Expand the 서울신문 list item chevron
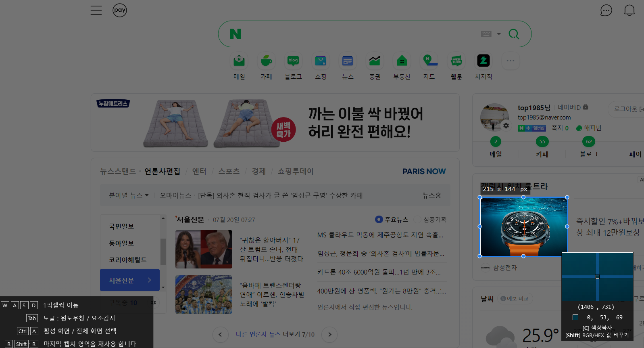The height and width of the screenshot is (348, 644). tap(149, 280)
